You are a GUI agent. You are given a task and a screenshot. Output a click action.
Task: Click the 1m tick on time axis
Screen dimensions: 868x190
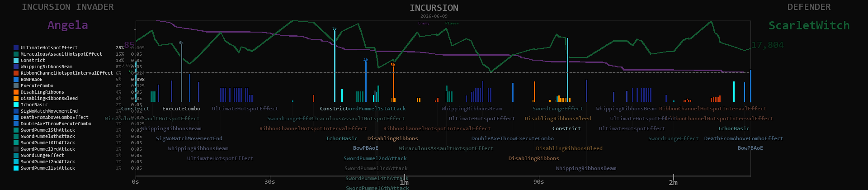(404, 182)
